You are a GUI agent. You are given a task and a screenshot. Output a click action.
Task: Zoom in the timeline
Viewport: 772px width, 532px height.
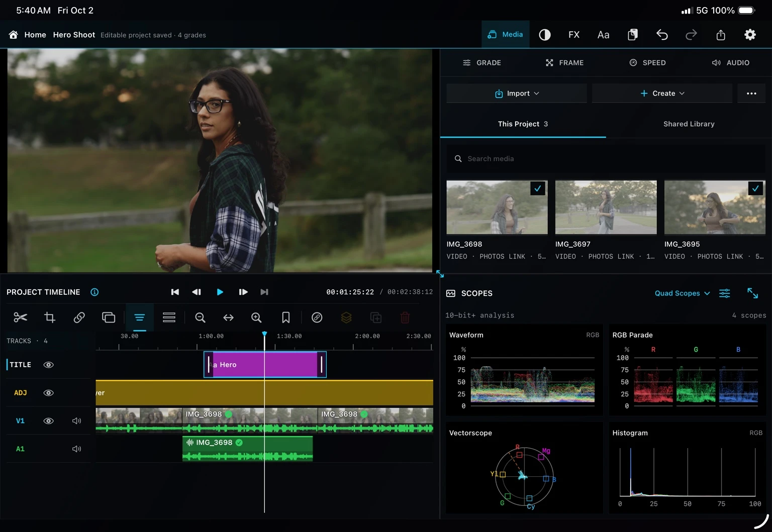(256, 317)
